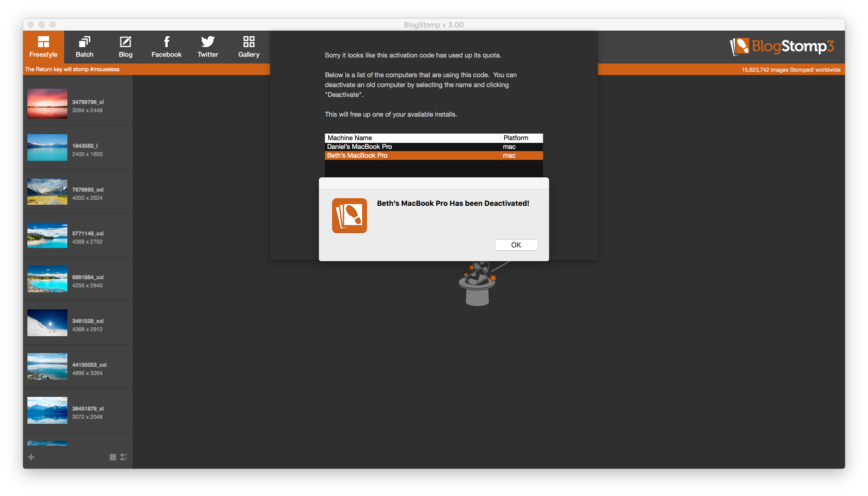Click the images Stomped worldwide counter
The height and width of the screenshot is (496, 868).
pyautogui.click(x=791, y=70)
